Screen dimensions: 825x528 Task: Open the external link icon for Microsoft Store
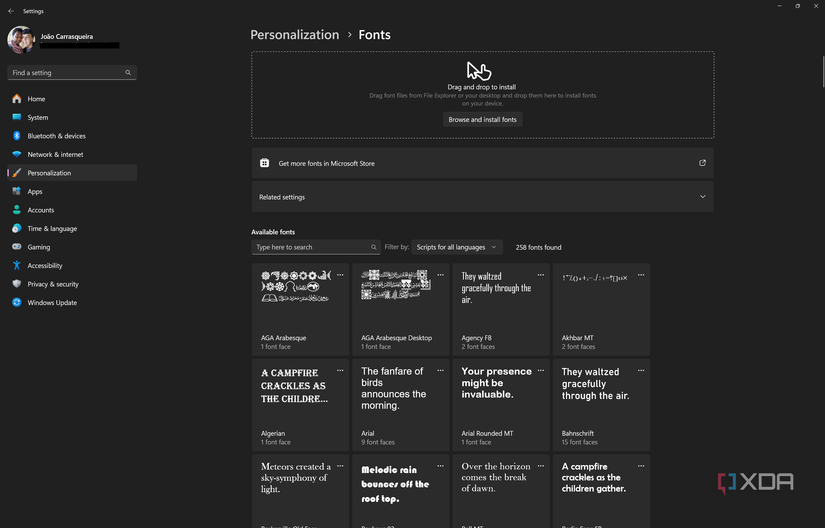(702, 163)
